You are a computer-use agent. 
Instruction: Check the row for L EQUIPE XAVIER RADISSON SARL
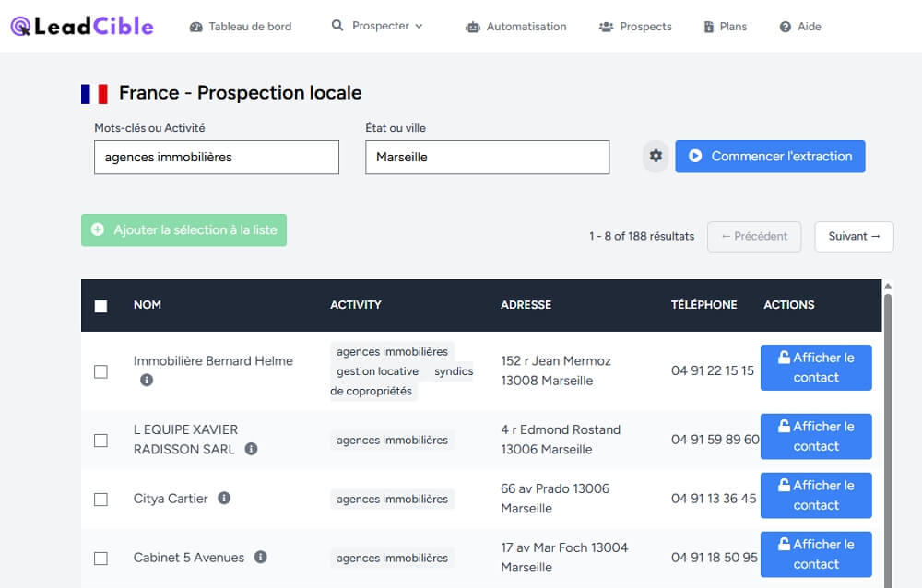click(100, 441)
